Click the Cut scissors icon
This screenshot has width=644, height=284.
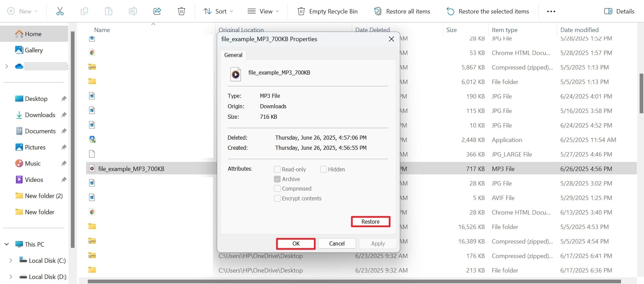(x=60, y=11)
